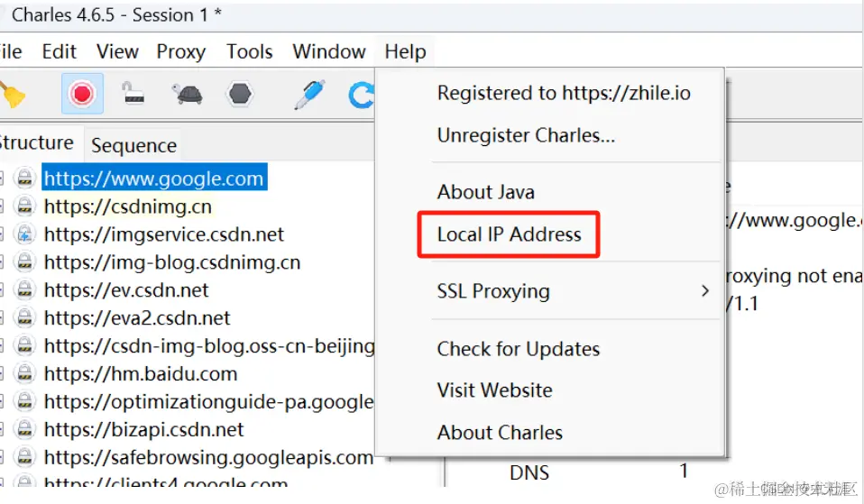Viewport: 864px width, 504px height.
Task: Toggle the turtle throttling icon
Action: (x=188, y=94)
